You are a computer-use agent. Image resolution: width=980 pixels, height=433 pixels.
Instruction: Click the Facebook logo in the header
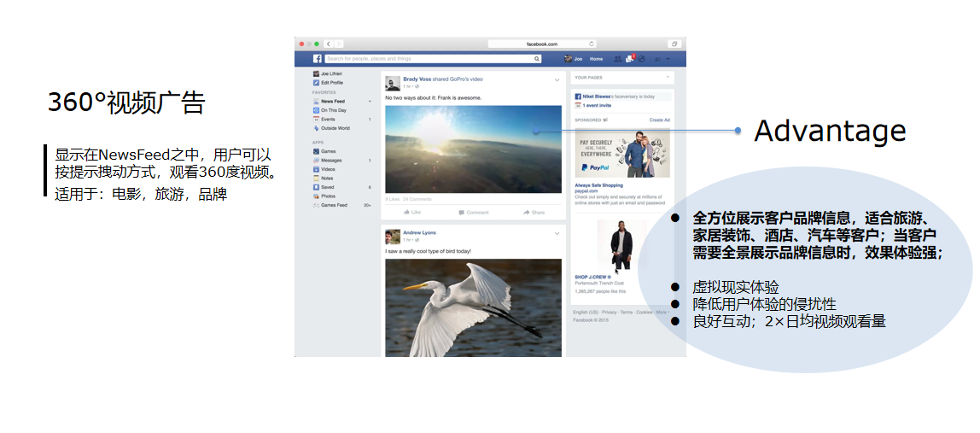(317, 59)
